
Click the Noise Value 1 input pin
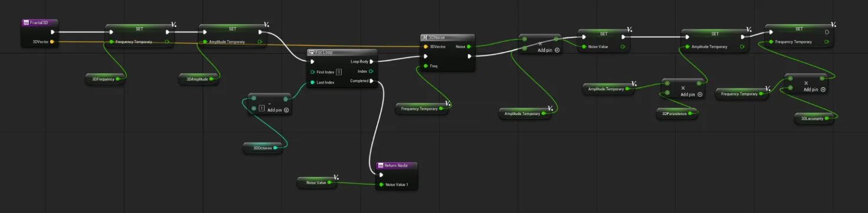(381, 185)
